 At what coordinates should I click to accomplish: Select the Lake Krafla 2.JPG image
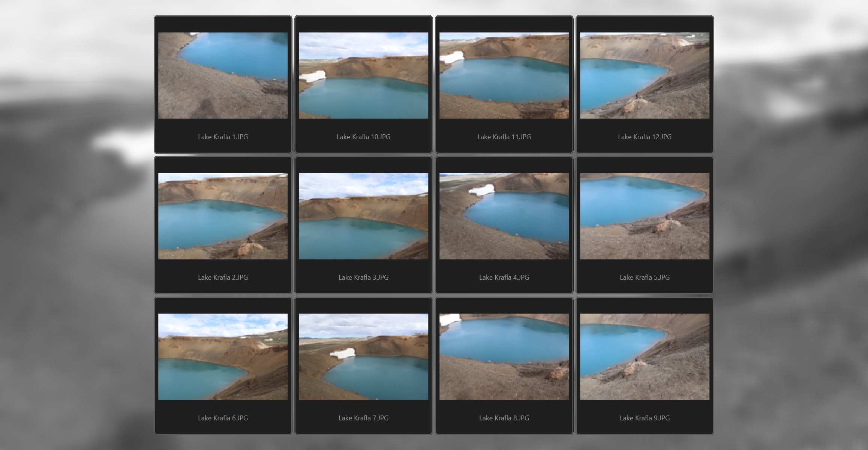(223, 216)
